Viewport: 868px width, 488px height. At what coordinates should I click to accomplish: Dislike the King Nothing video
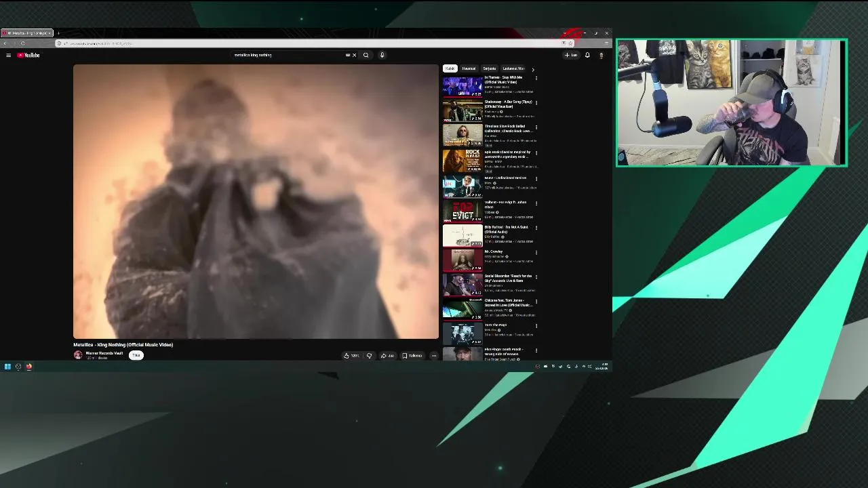tap(369, 355)
